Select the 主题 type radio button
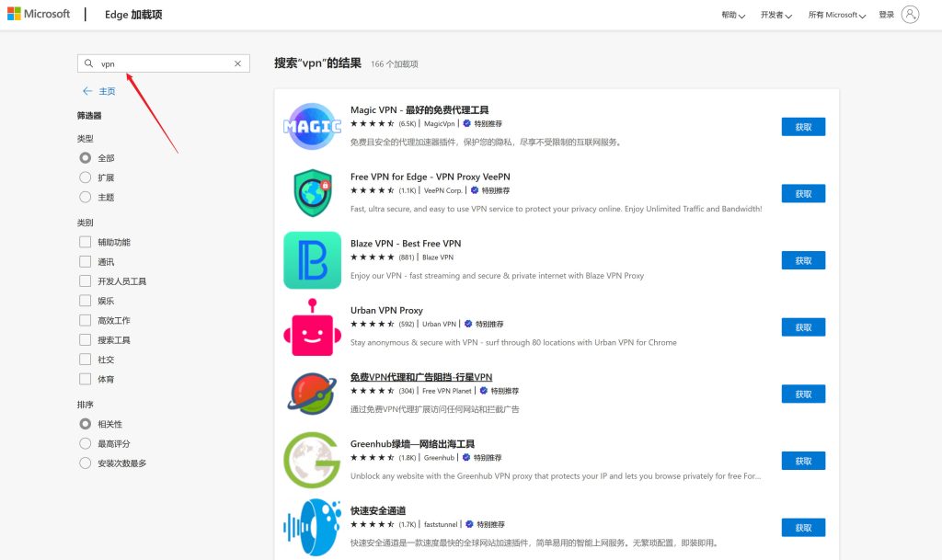 pos(86,197)
